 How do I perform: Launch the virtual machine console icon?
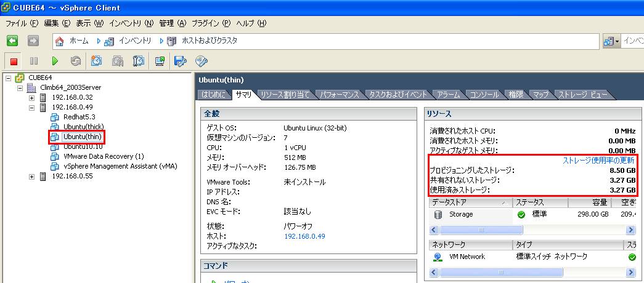pyautogui.click(x=160, y=61)
